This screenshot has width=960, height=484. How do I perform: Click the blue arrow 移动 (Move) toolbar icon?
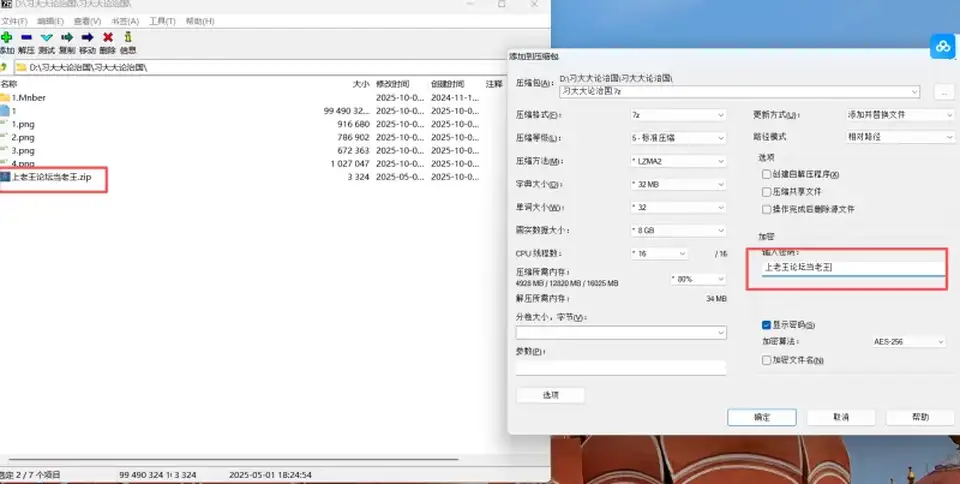pos(88,37)
